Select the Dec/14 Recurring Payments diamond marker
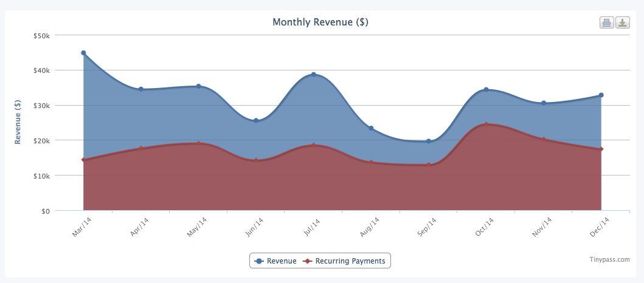 click(x=601, y=149)
